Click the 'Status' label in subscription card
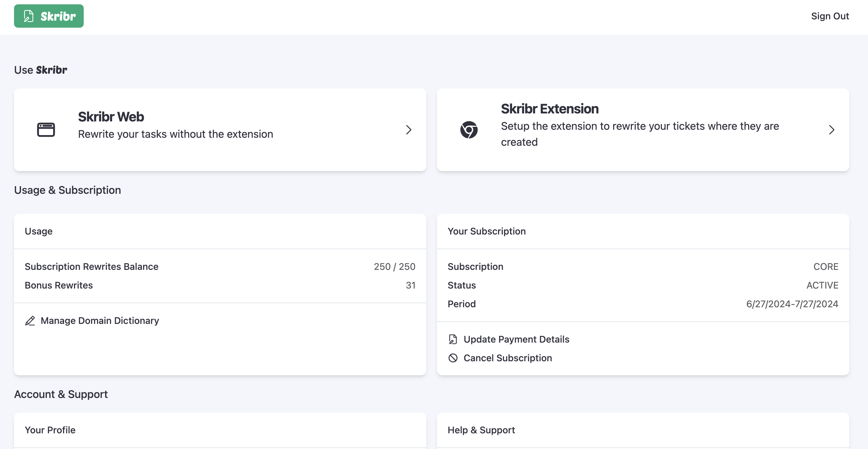Screen dimensions: 868x449 (462, 285)
